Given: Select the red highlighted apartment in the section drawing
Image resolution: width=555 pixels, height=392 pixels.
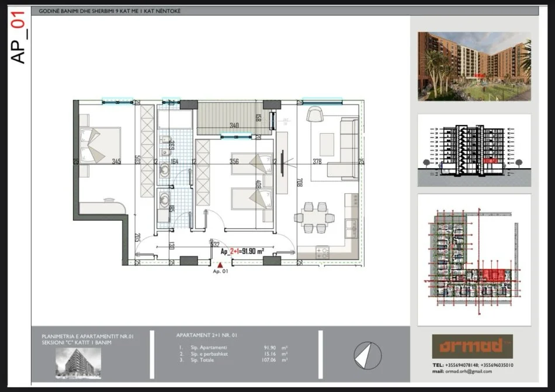Looking at the screenshot, I should (x=490, y=161).
